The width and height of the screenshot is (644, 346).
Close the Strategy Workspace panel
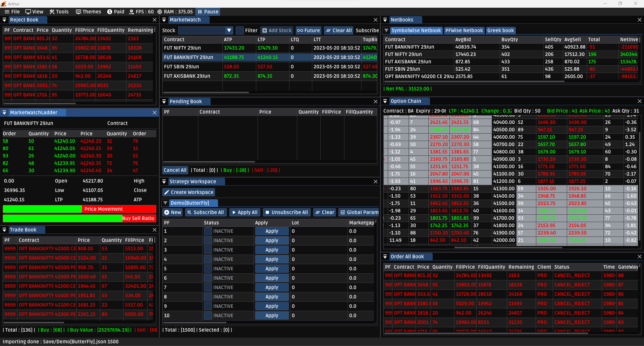[376, 182]
